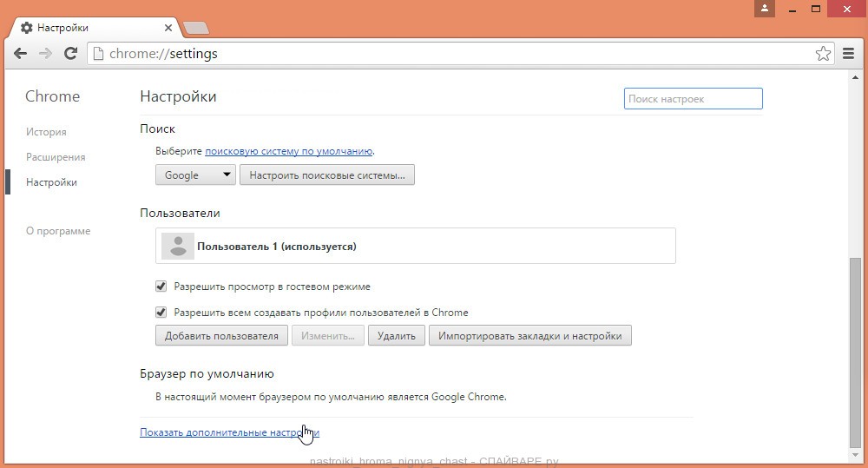Bookmark this page with the star icon
The image size is (868, 468).
823,54
